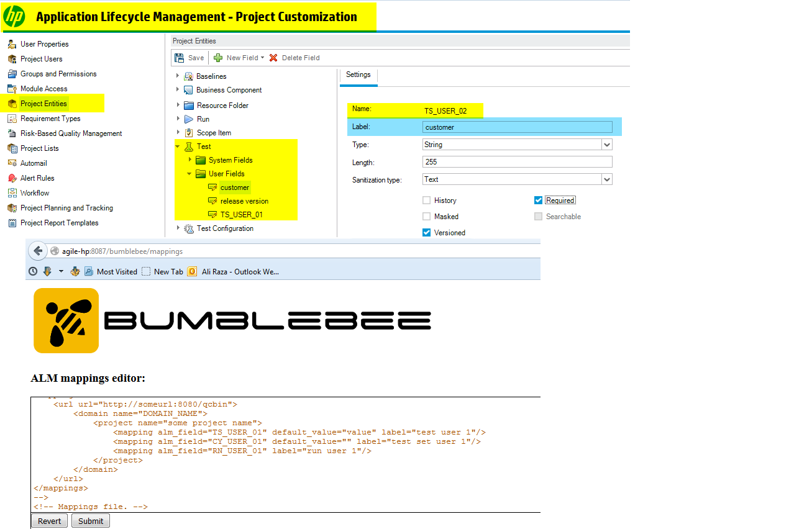The width and height of the screenshot is (794, 532).
Task: Open the Most Visited bookmarks menu
Action: [111, 271]
